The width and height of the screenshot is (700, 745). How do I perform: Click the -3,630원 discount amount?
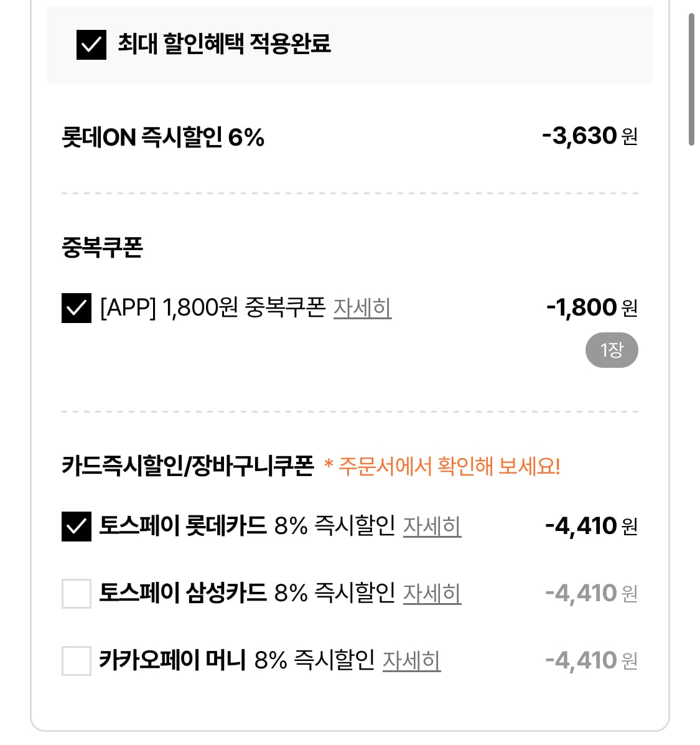(x=590, y=136)
